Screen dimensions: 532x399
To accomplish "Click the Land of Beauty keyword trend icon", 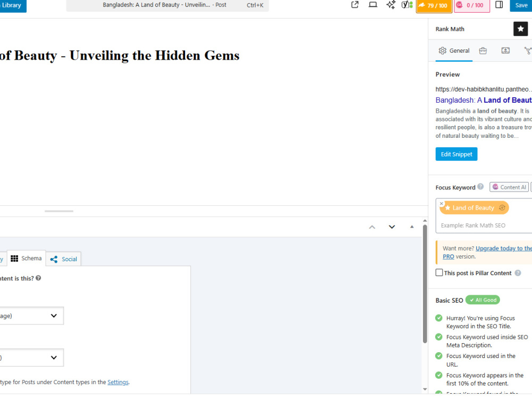I will (502, 207).
